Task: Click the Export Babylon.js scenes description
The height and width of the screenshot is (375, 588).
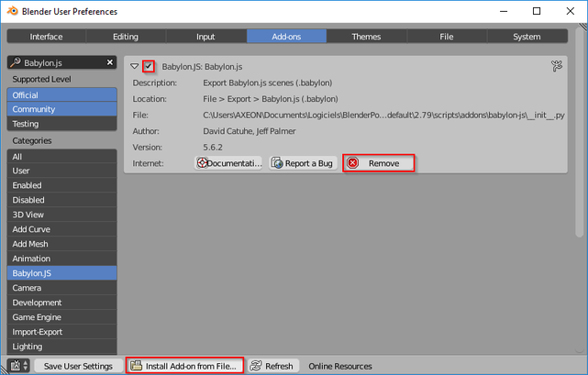Action: coord(267,83)
